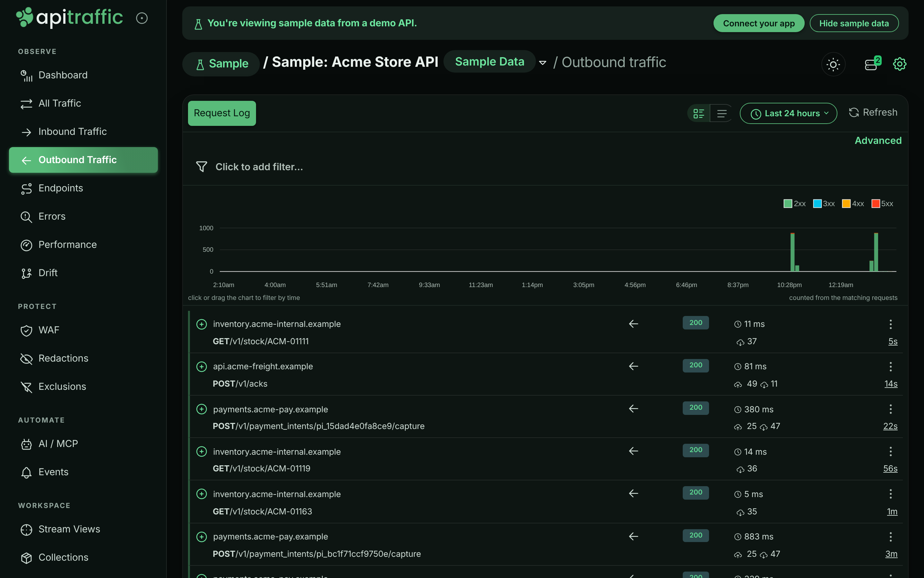This screenshot has height=578, width=924.
Task: Click the apitraffic logo
Action: [70, 17]
